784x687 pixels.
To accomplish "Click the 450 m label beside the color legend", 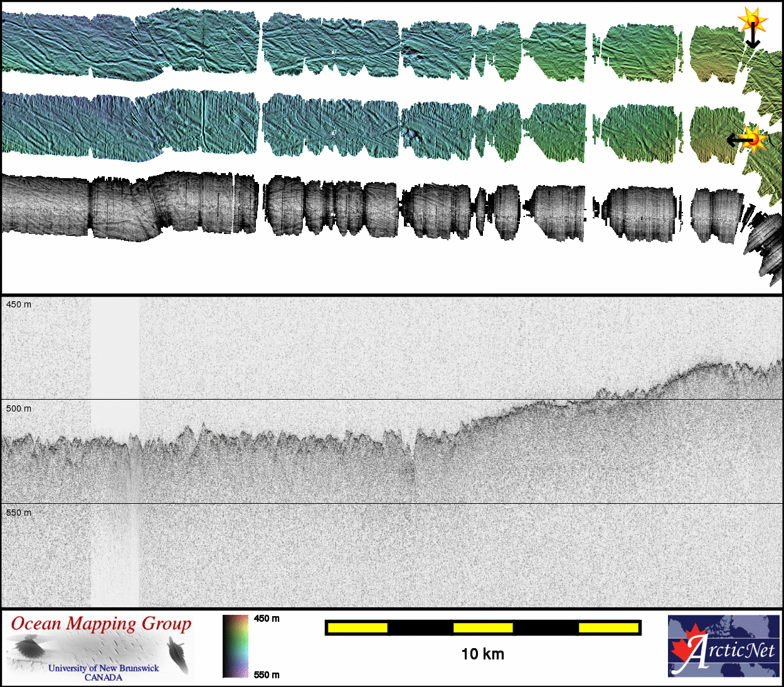I will tap(267, 619).
